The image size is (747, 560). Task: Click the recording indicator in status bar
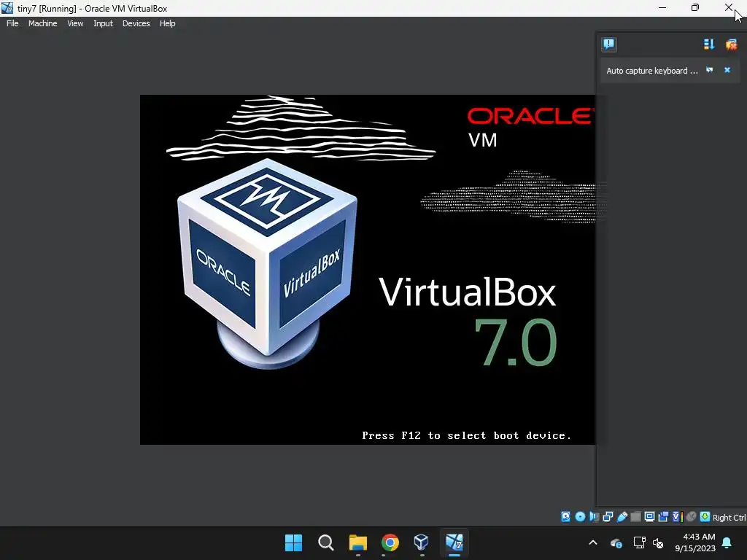tap(663, 517)
